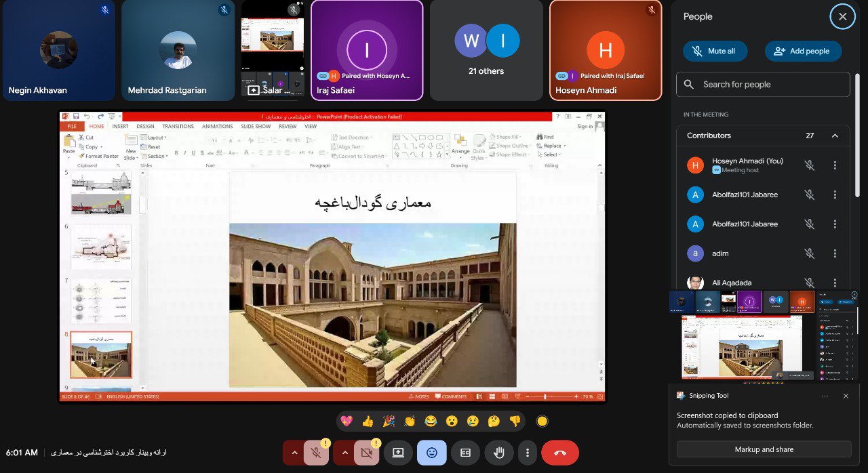Turn on the camera in the bottom bar
This screenshot has height=473, width=868.
tap(367, 453)
